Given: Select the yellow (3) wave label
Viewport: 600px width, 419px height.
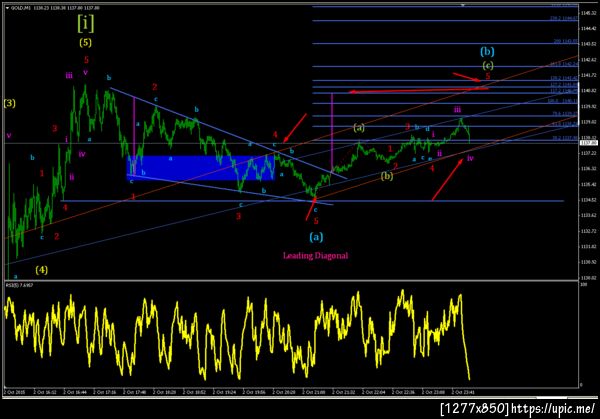Looking at the screenshot, I should [x=10, y=103].
